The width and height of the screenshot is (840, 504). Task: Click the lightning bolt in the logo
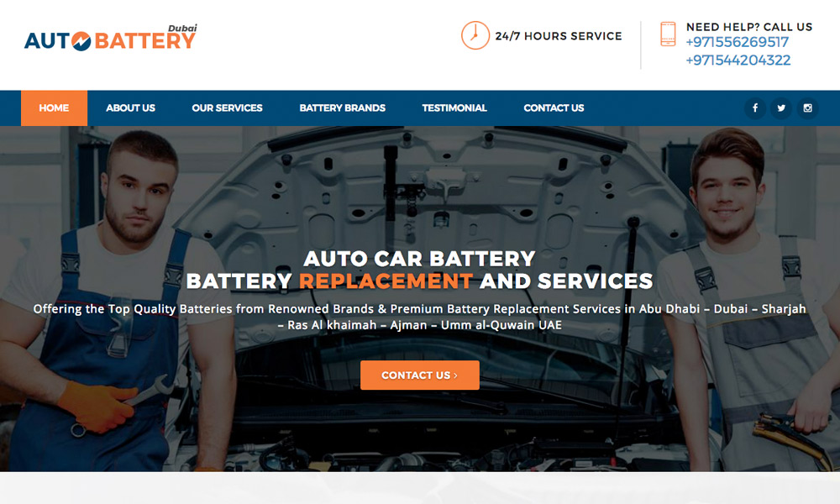[x=81, y=41]
